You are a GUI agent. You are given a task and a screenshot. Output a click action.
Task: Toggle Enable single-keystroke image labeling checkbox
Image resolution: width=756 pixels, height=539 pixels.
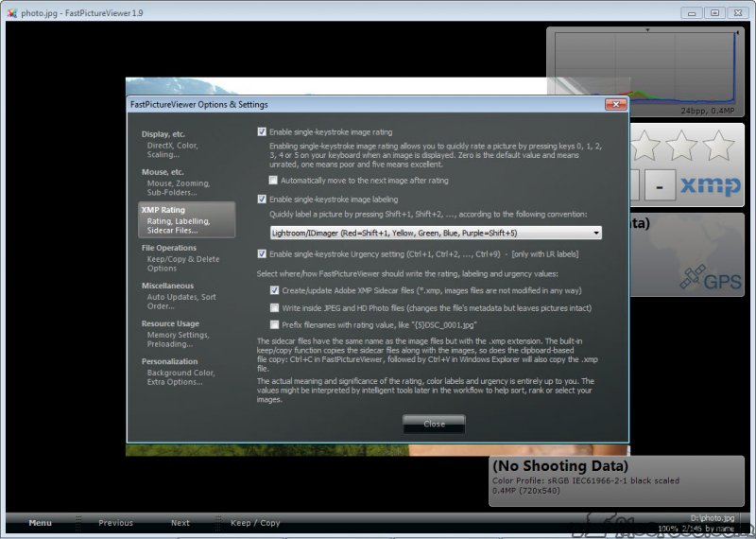262,199
